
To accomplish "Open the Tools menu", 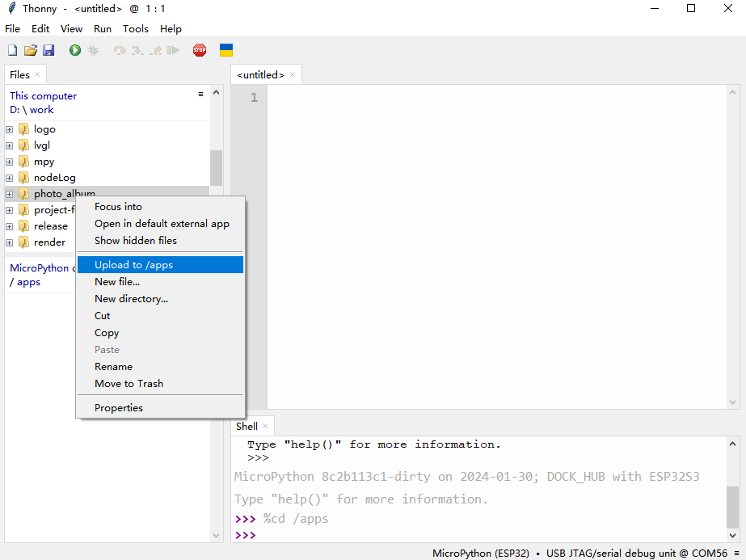I will [135, 28].
